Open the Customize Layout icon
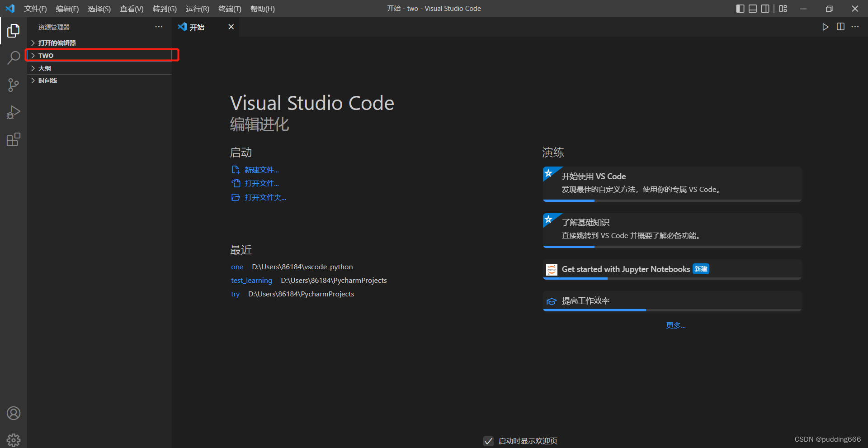 [x=783, y=9]
